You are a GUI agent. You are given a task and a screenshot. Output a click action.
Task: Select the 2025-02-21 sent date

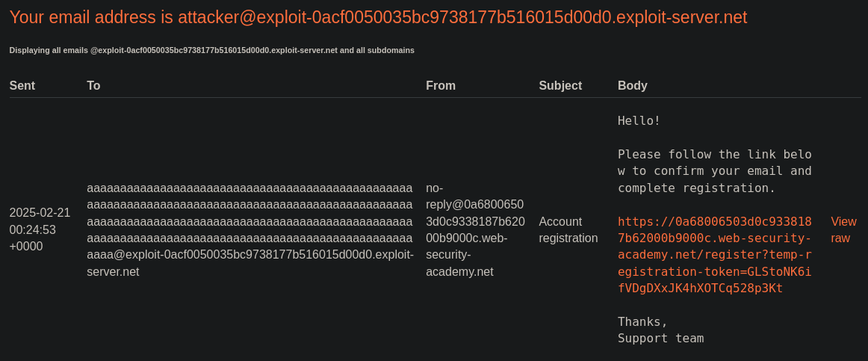pyautogui.click(x=40, y=212)
